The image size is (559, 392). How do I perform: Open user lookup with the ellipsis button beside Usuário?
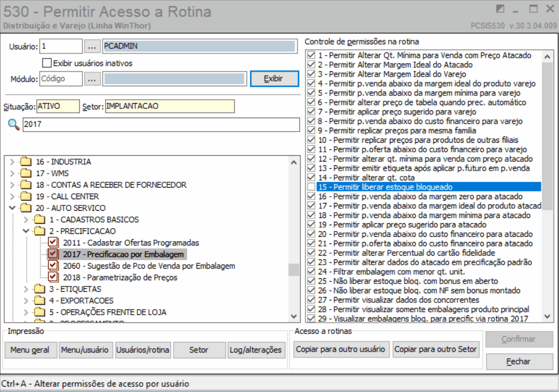click(x=92, y=46)
